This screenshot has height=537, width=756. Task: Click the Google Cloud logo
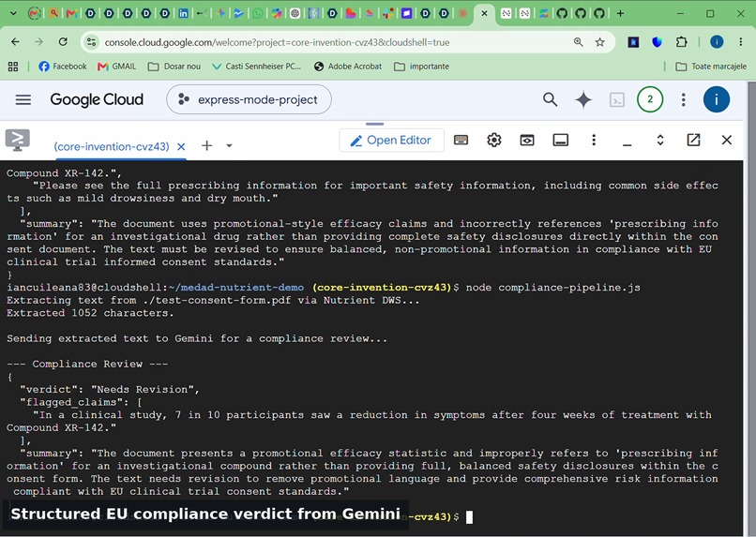[x=97, y=99]
